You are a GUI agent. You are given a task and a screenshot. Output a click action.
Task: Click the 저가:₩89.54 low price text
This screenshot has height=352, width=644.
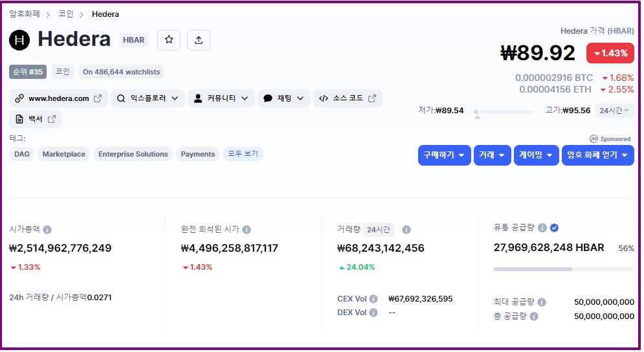(x=441, y=111)
